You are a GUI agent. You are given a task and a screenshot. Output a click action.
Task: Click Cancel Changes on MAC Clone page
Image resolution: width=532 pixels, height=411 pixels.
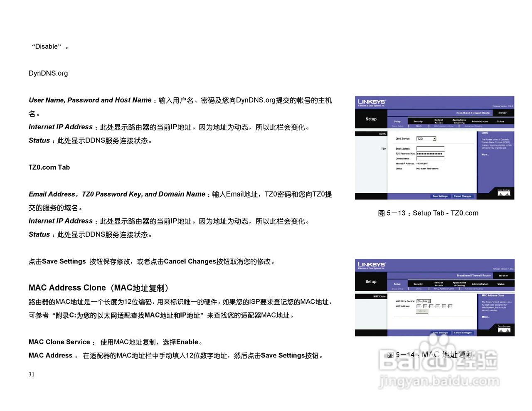(x=463, y=332)
